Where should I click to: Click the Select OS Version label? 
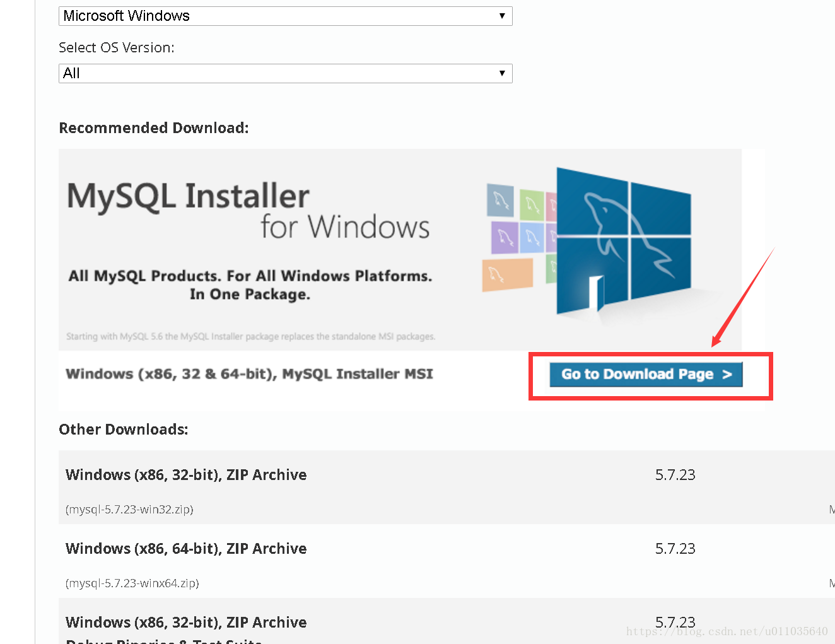(117, 47)
